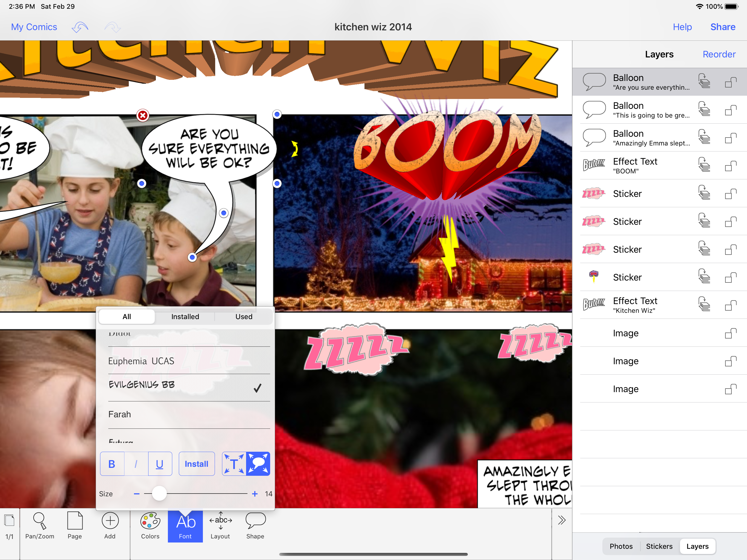Click the undo arrow icon
Viewport: 747px width, 560px height.
(x=80, y=27)
